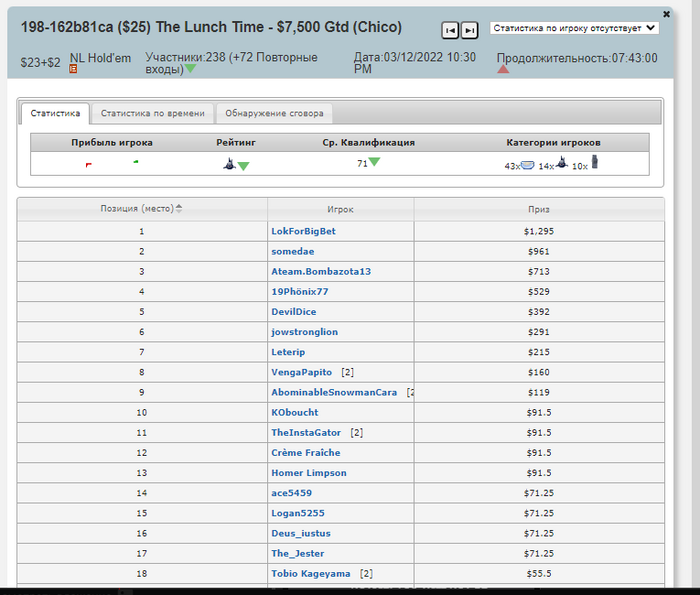Open Статистика по времени tab
Screen dimensions: 700x595
(x=153, y=113)
